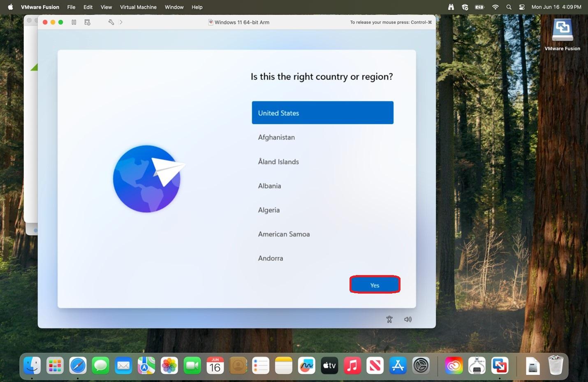The width and height of the screenshot is (588, 382).
Task: Open Apple TV from the Dock
Action: click(329, 365)
